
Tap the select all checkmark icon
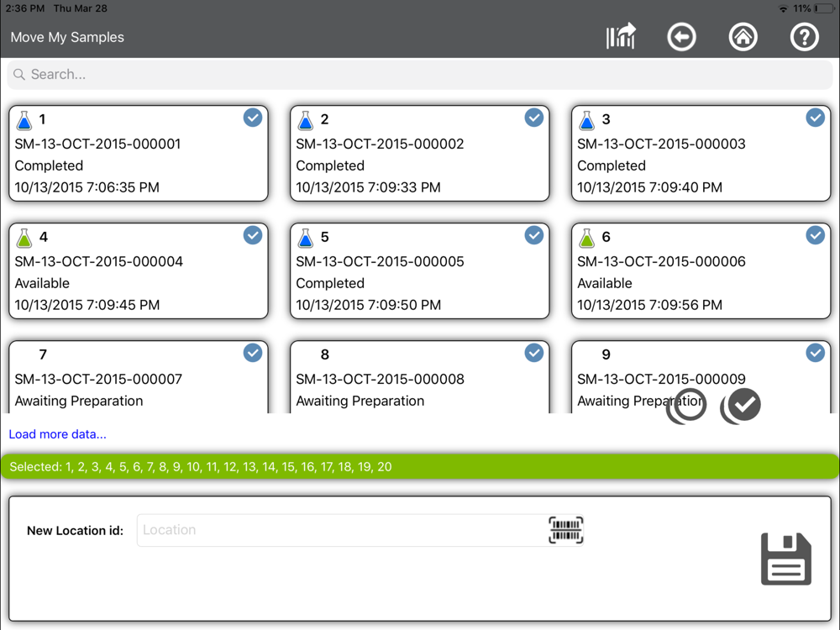tap(742, 406)
